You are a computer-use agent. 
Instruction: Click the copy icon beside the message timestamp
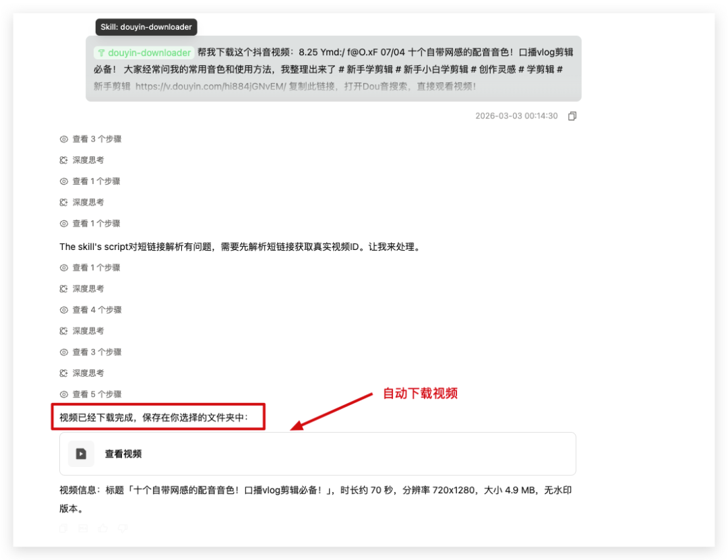(572, 115)
